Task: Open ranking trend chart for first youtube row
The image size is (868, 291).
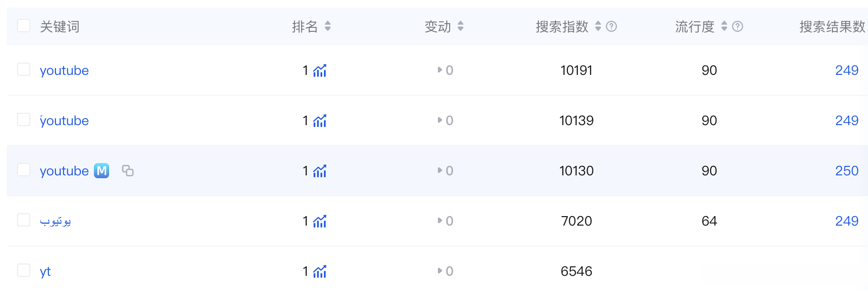Action: (x=320, y=71)
